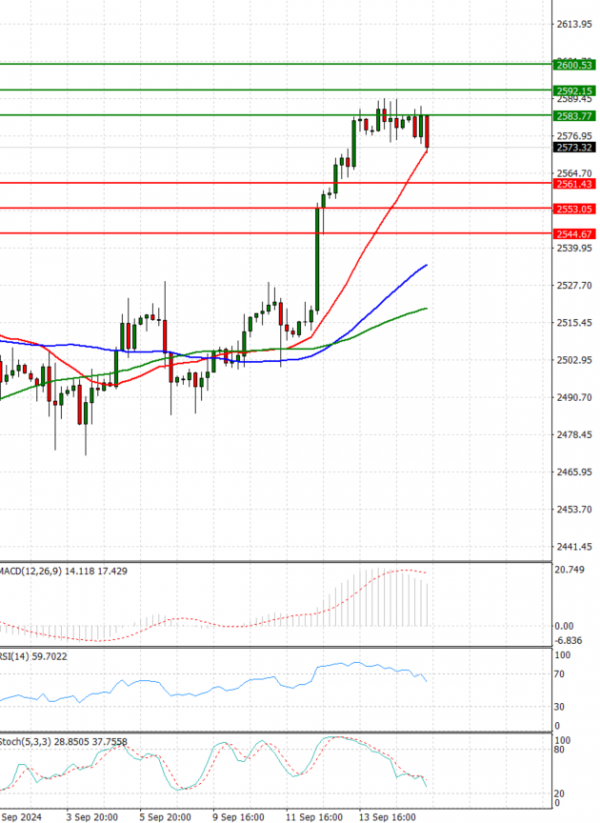Click the RSI(14) 59.7022 indicator label

tap(34, 657)
